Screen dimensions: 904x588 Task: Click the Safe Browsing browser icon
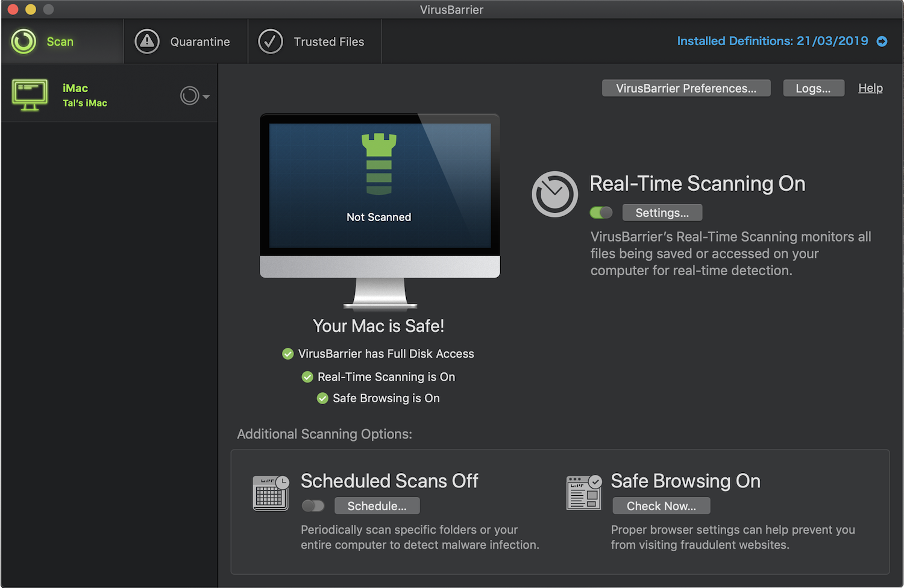tap(583, 492)
